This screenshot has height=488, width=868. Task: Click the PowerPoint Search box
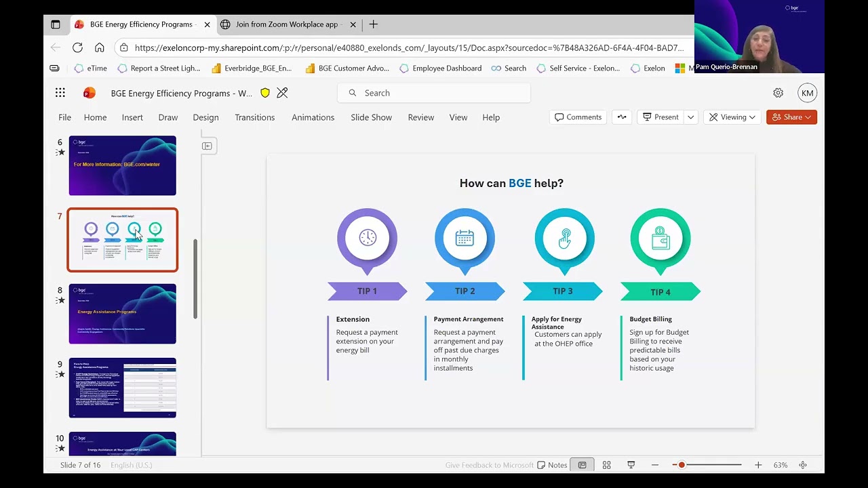(x=434, y=93)
